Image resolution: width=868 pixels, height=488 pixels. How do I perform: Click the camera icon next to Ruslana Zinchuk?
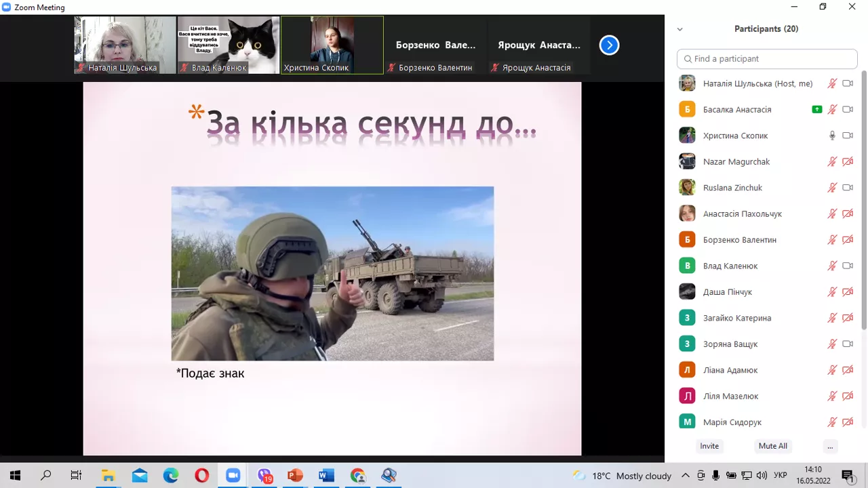coord(848,188)
